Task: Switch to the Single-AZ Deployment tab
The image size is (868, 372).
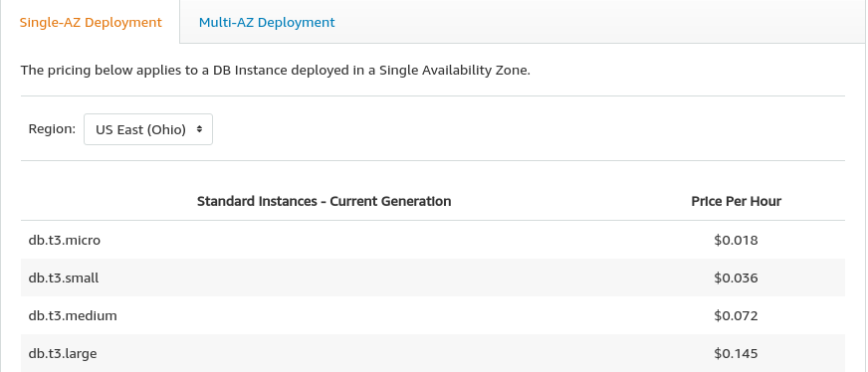Action: tap(91, 22)
